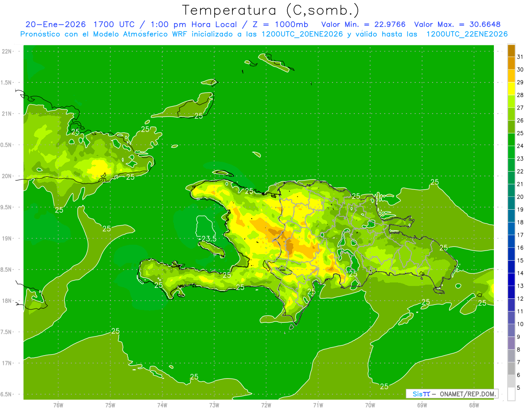Pick the legend swatch between 25 and 26

pyautogui.click(x=511, y=127)
